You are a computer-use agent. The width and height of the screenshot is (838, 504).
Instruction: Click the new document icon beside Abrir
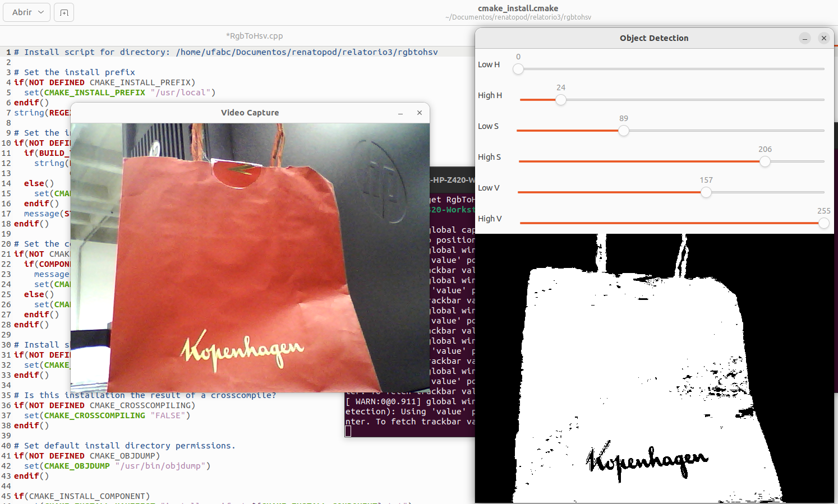[x=64, y=12]
